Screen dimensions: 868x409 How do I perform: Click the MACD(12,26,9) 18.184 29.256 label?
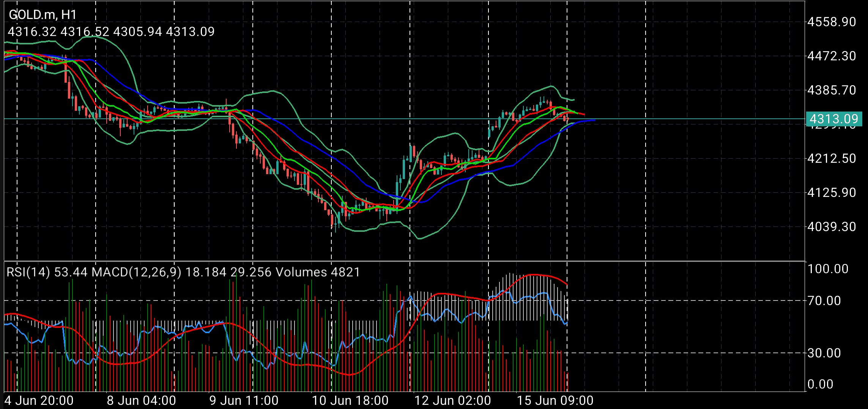182,272
